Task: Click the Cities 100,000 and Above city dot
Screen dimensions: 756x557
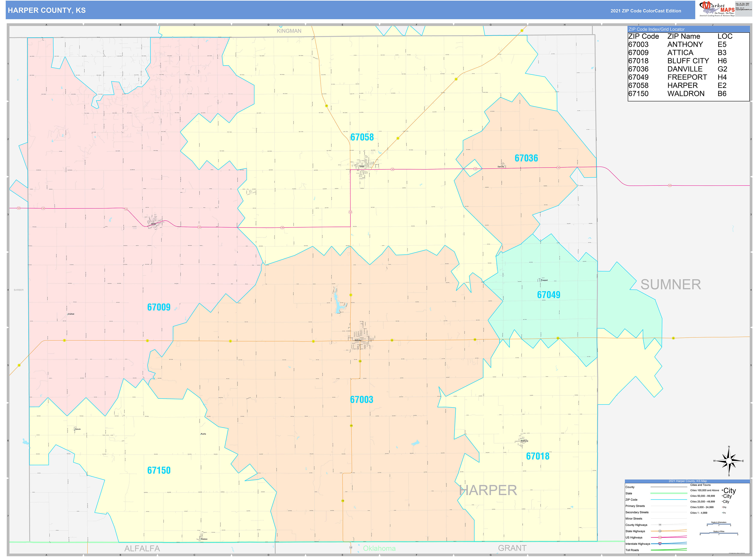Action: point(722,490)
